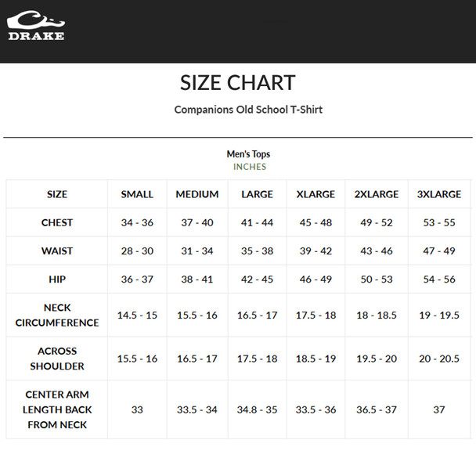
Task: Click the CENTER ARM LENGTH row label
Action: click(x=57, y=409)
